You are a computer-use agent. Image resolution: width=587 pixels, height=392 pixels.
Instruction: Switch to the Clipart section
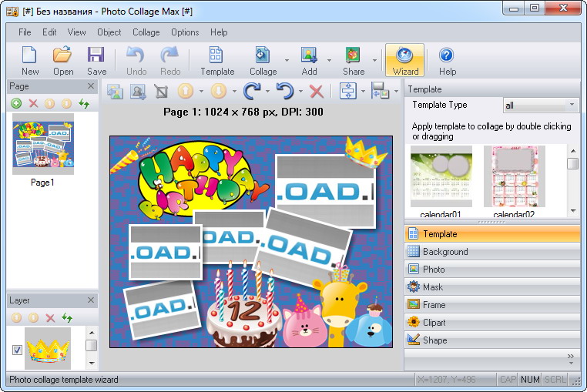click(492, 323)
